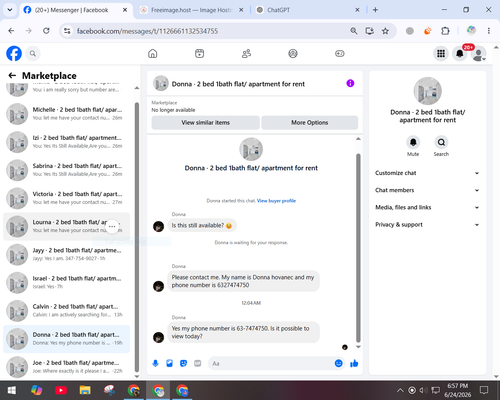Open a new Chrome tab
This screenshot has width=500, height=400.
click(x=375, y=10)
